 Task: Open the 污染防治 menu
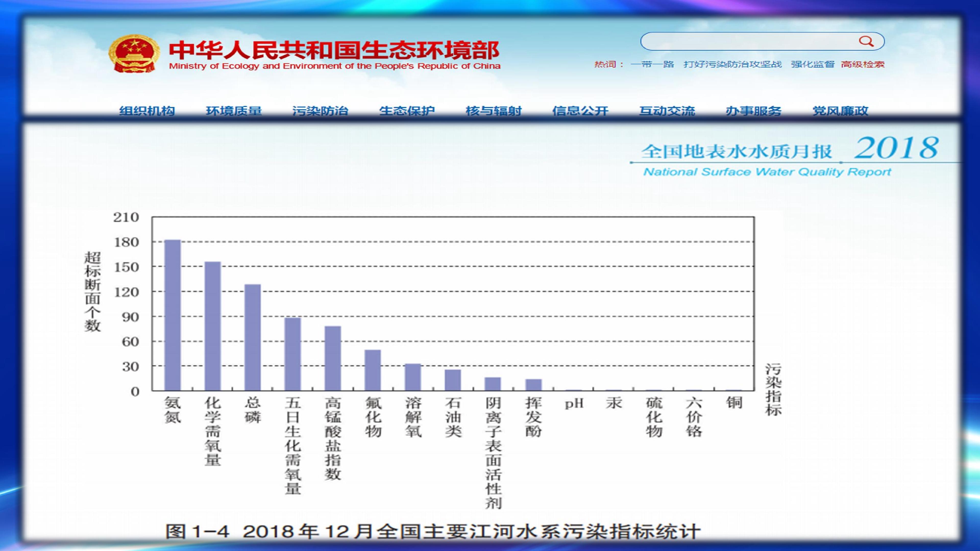point(320,111)
